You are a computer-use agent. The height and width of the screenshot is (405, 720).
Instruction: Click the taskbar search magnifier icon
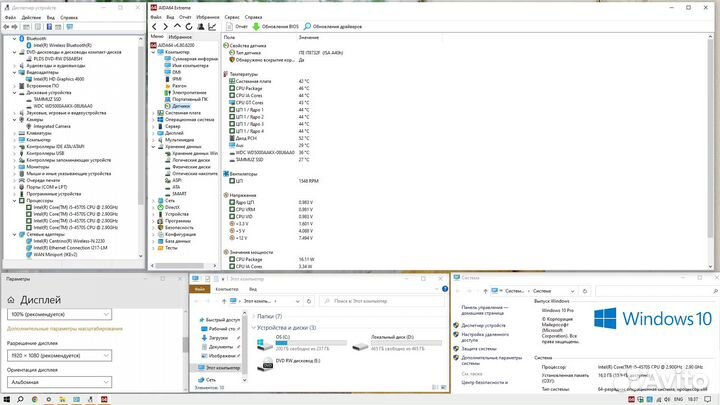[x=20, y=399]
